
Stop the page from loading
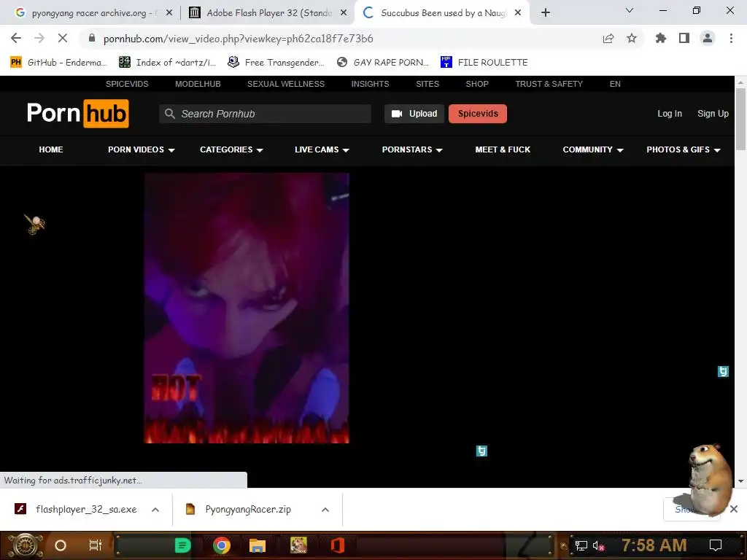(x=63, y=38)
